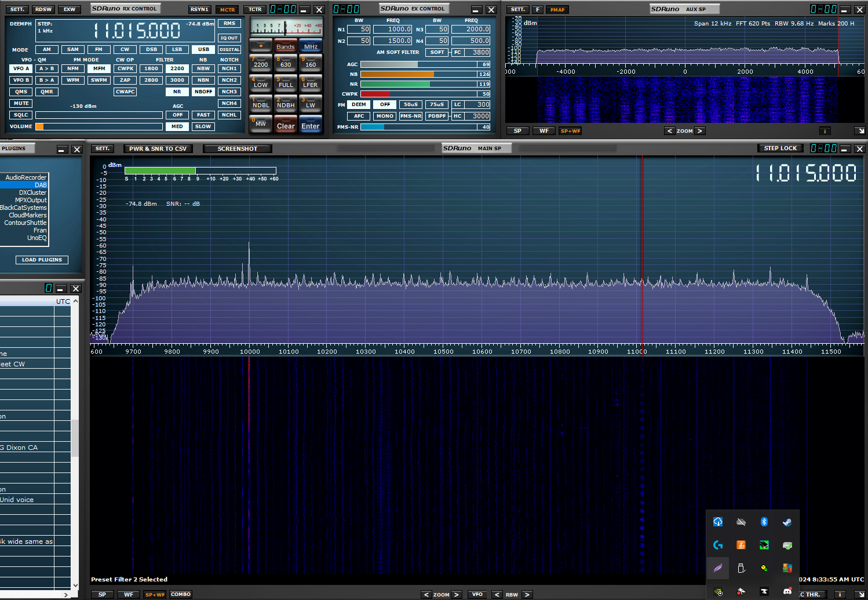Open Steam icon in system tray
The image size is (868, 600).
(x=787, y=522)
